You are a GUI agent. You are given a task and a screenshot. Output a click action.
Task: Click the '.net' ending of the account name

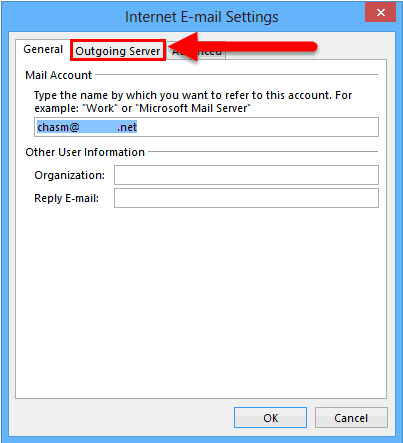127,127
